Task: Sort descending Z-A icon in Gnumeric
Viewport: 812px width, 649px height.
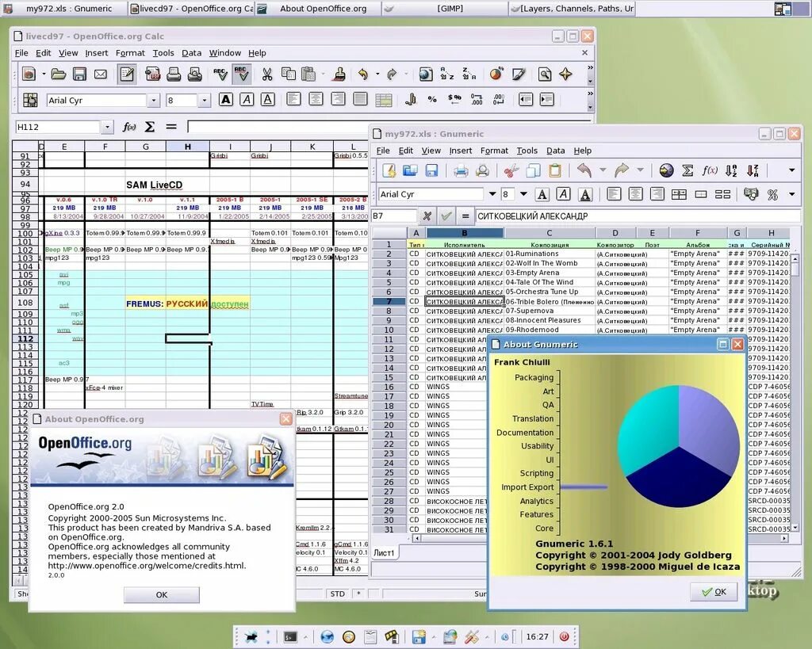Action: tap(753, 170)
